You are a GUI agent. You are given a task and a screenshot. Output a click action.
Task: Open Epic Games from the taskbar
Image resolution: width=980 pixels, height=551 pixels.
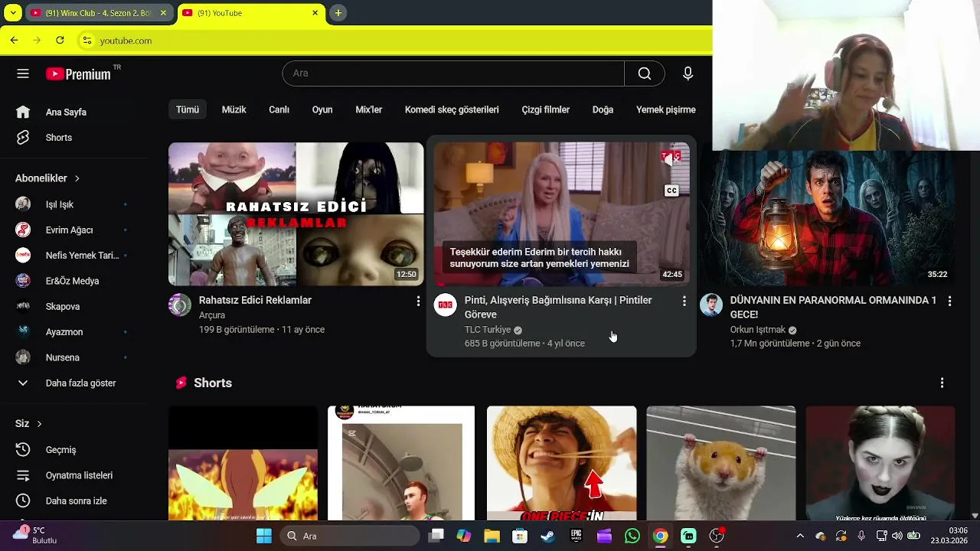point(576,536)
